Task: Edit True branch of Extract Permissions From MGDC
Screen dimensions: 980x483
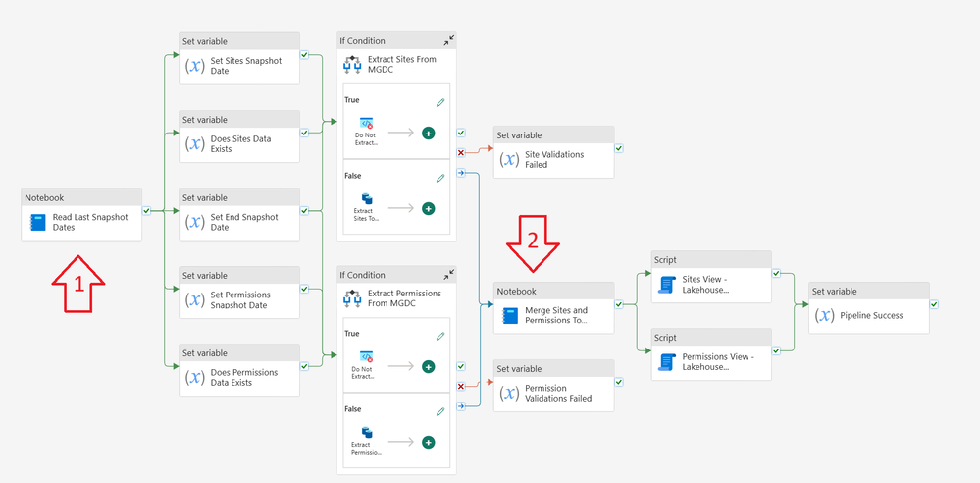Action: (440, 336)
